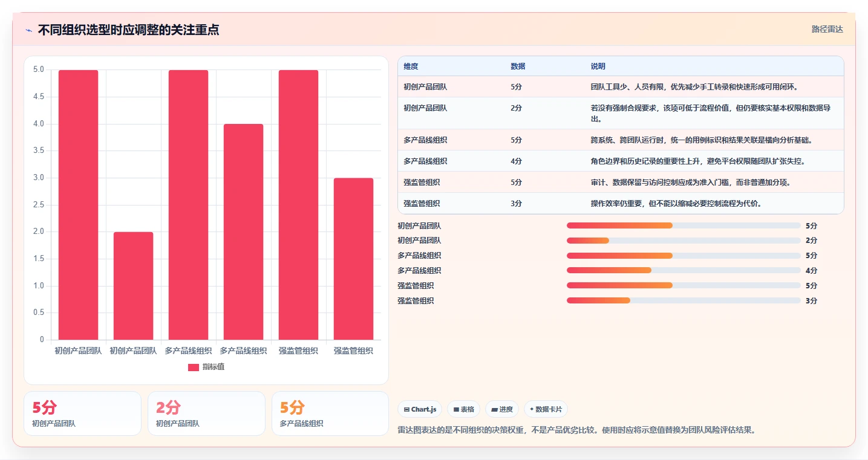Screen dimensions: 868x460
Task: Select the table row about 若没有强制合规要求
Action: point(621,113)
